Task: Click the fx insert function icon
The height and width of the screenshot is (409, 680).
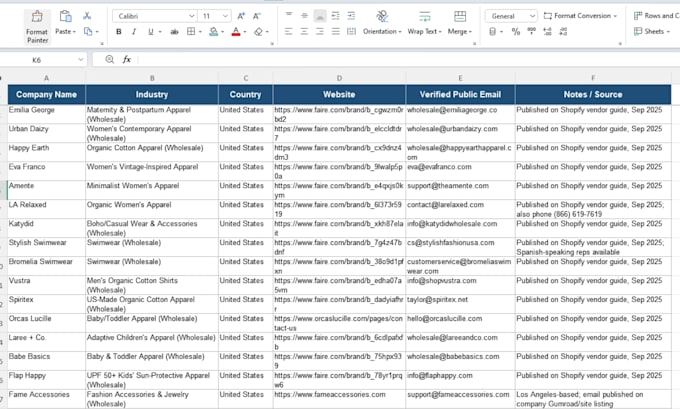Action: (x=127, y=59)
